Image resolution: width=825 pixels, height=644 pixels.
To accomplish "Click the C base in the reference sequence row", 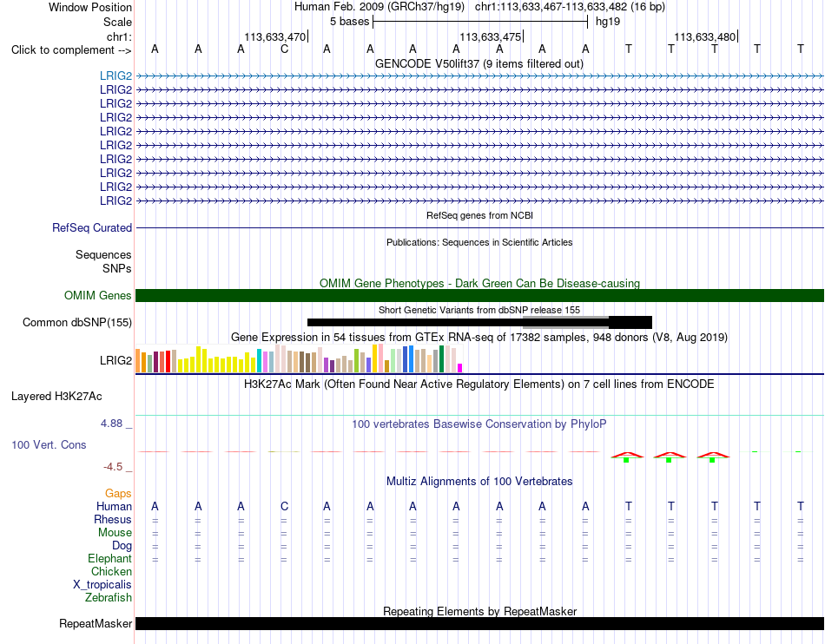I will [x=284, y=49].
